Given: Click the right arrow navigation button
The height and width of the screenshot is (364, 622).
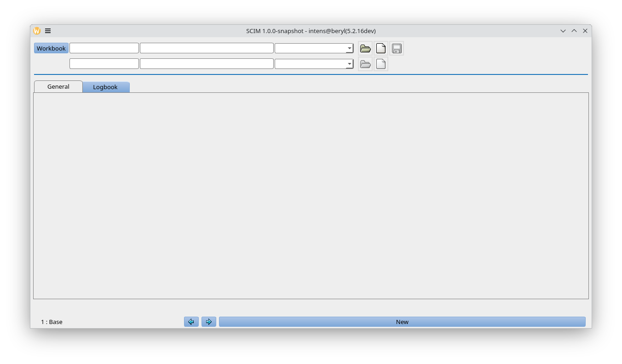Looking at the screenshot, I should coord(209,322).
